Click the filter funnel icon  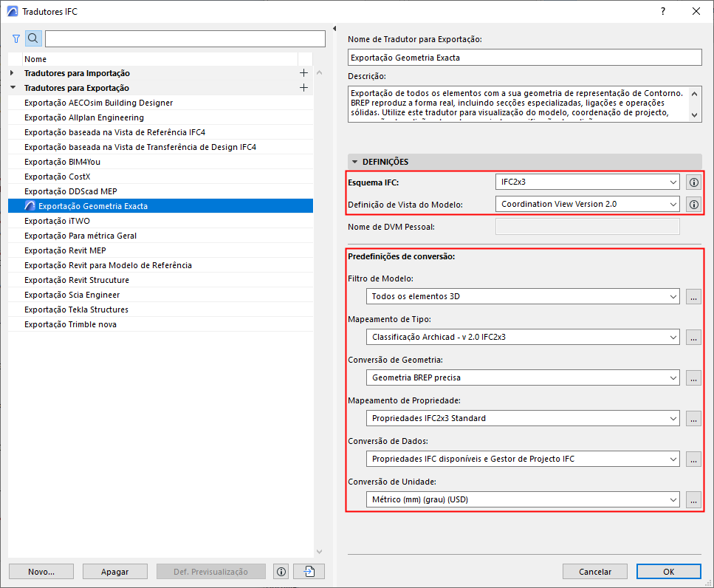(16, 38)
